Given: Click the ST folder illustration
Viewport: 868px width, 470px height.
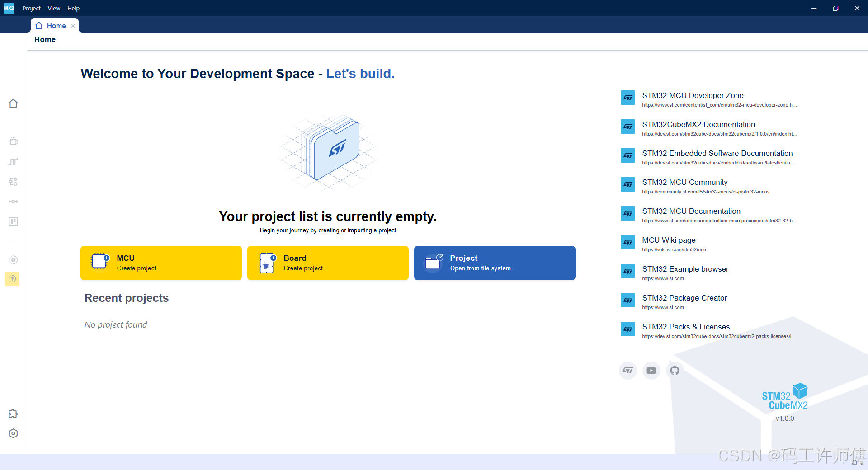Looking at the screenshot, I should coord(328,153).
